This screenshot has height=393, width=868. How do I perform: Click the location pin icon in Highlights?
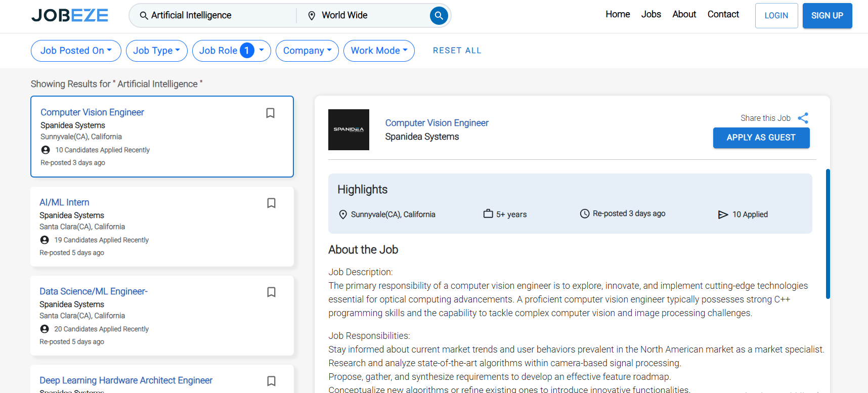(343, 214)
